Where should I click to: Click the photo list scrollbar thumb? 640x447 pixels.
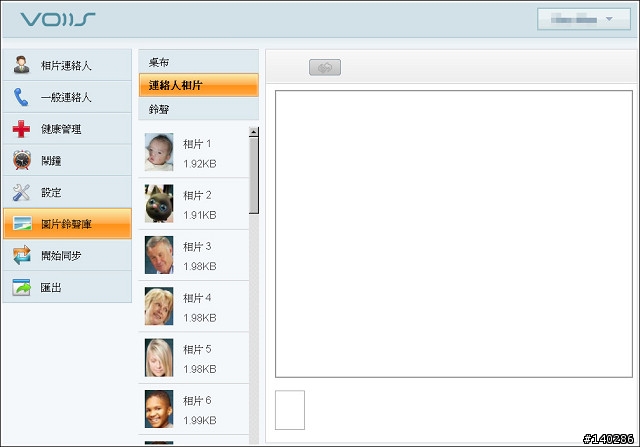tap(253, 175)
